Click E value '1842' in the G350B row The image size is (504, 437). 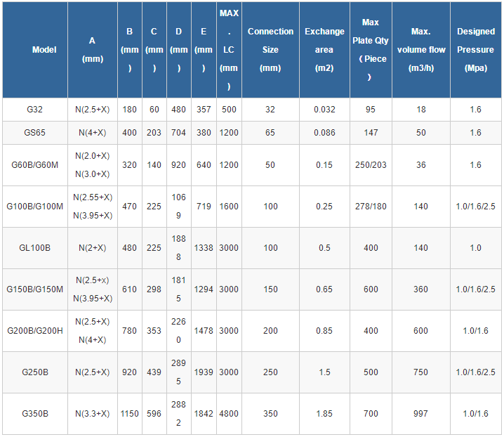point(204,414)
